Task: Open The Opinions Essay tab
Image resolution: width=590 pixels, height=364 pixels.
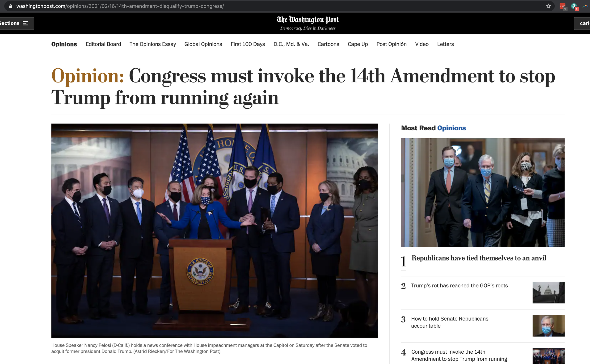Action: (x=152, y=44)
